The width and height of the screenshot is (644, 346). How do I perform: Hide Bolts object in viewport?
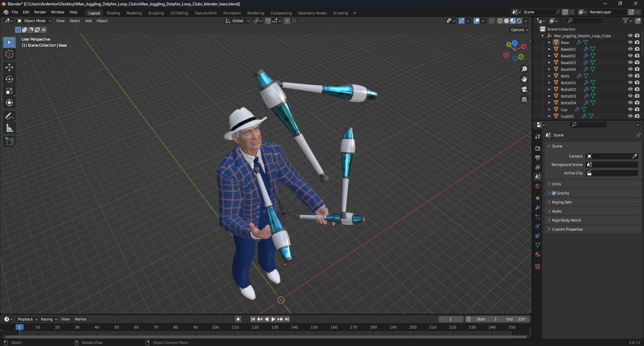[630, 76]
